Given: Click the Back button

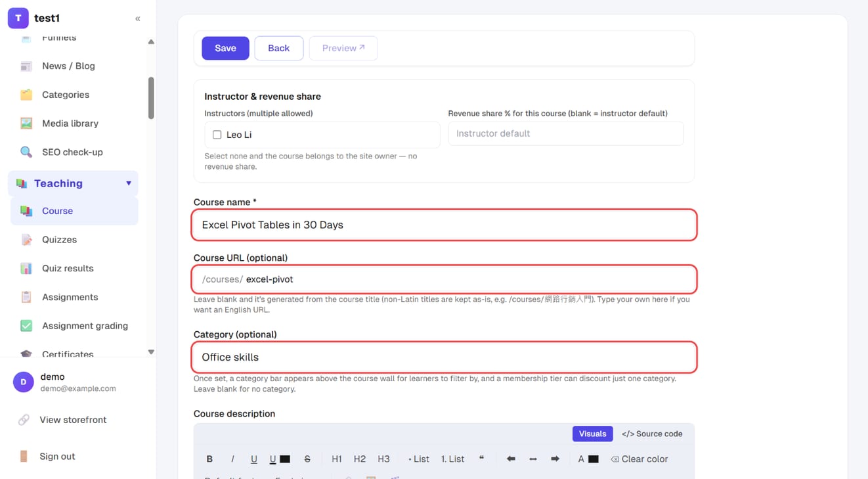Looking at the screenshot, I should (279, 48).
